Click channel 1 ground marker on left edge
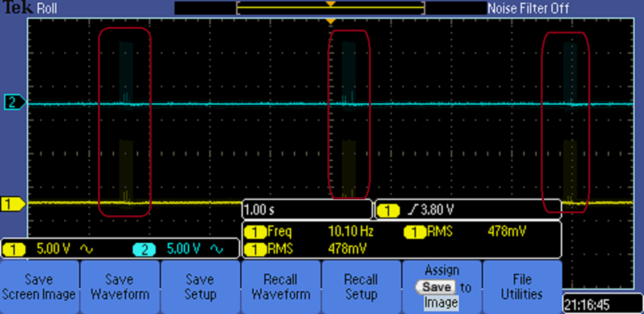 13,203
